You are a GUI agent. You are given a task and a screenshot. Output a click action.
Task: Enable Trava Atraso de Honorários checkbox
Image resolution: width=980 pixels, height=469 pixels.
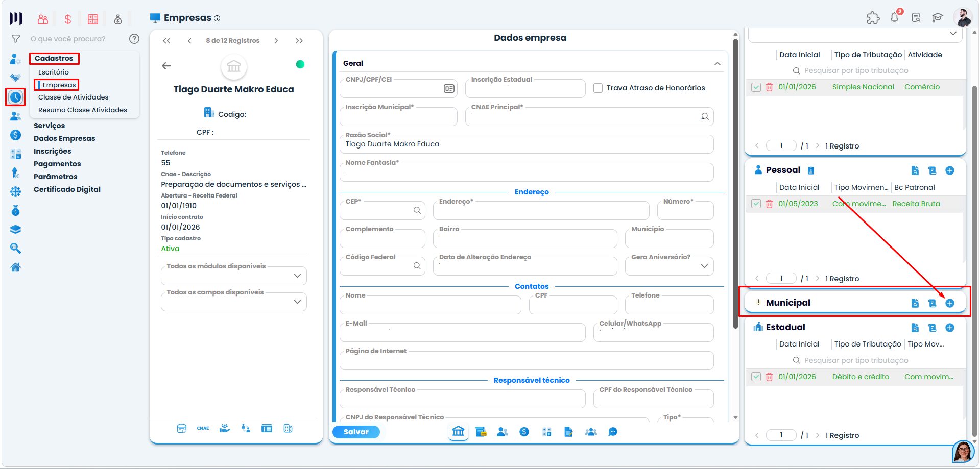point(598,88)
